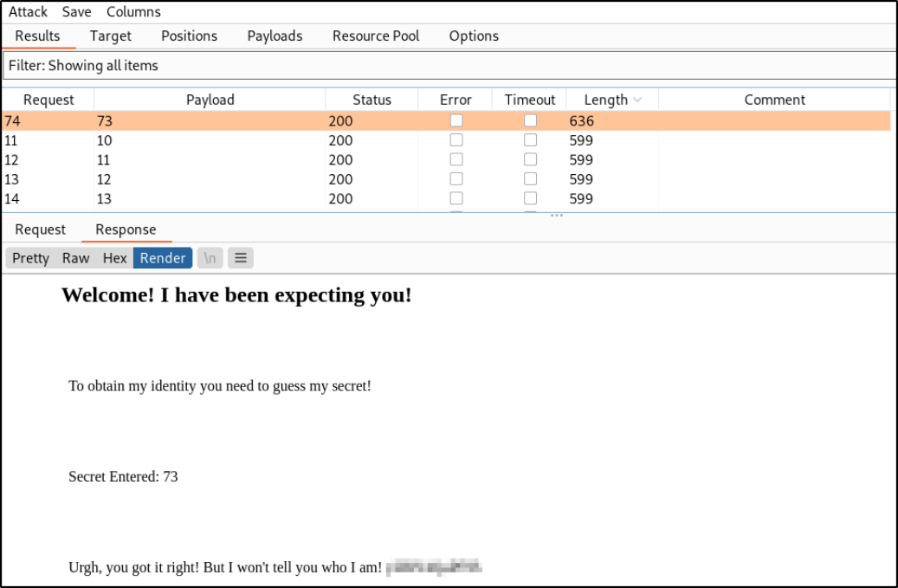Sort by the Comment column header
The height and width of the screenshot is (588, 898).
pyautogui.click(x=774, y=100)
